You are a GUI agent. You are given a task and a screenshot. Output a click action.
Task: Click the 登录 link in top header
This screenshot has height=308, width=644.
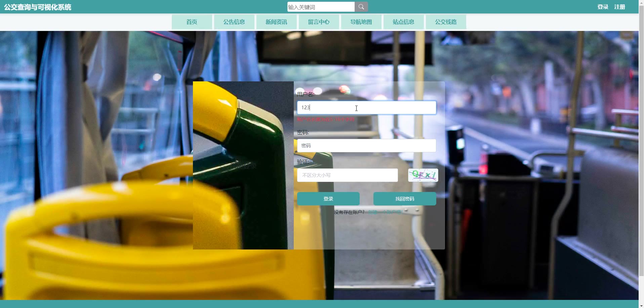[603, 7]
